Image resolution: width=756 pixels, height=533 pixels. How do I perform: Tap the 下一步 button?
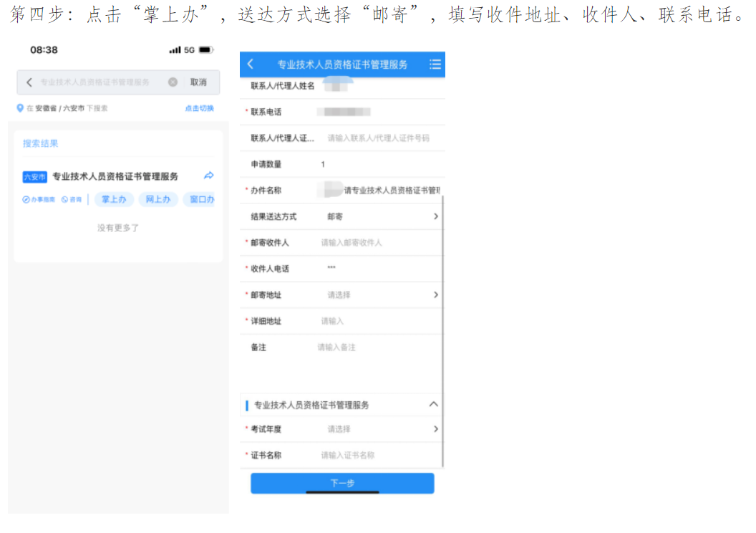coord(342,483)
